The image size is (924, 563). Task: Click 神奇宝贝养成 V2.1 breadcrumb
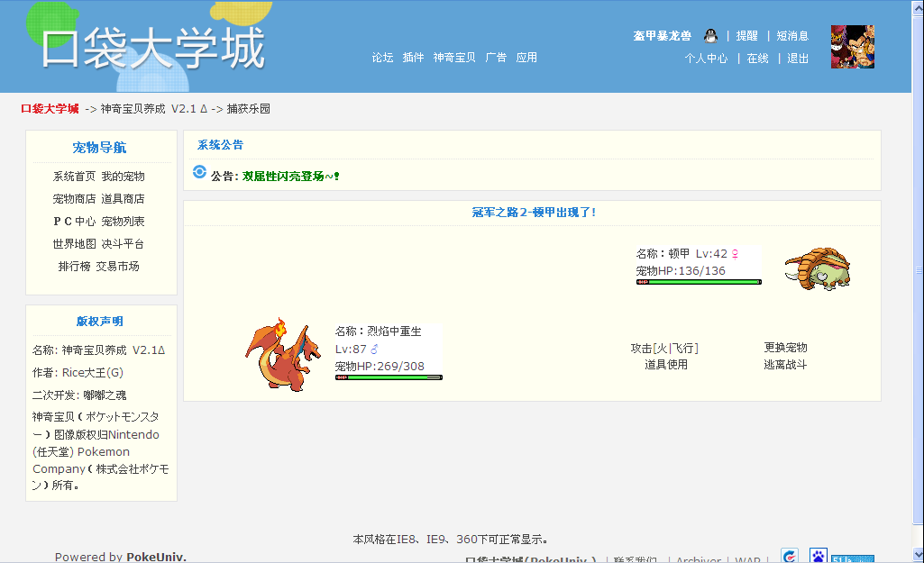point(154,109)
